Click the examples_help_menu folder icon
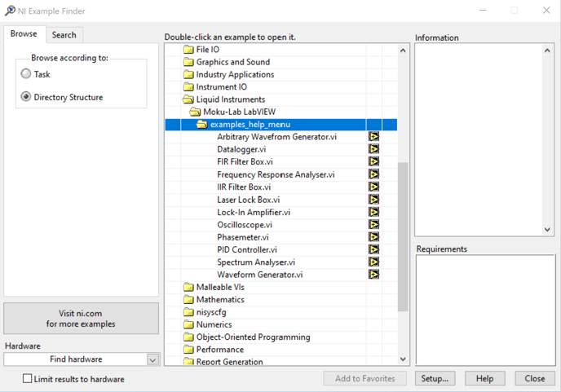The image size is (561, 392). coord(202,125)
